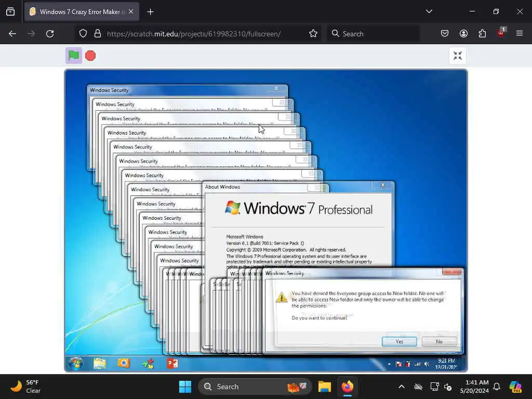Open clock showing 1:41 AM 5/20/2024
532x399 pixels.
[474, 387]
